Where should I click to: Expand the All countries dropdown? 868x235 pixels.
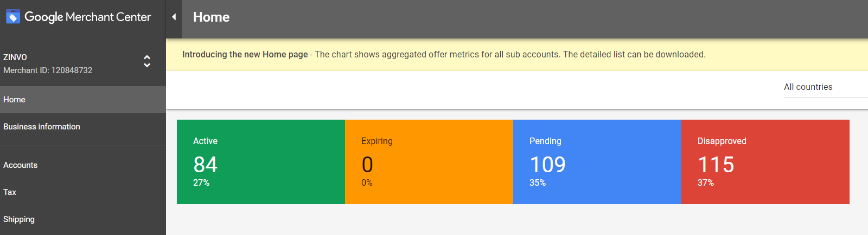[x=808, y=87]
